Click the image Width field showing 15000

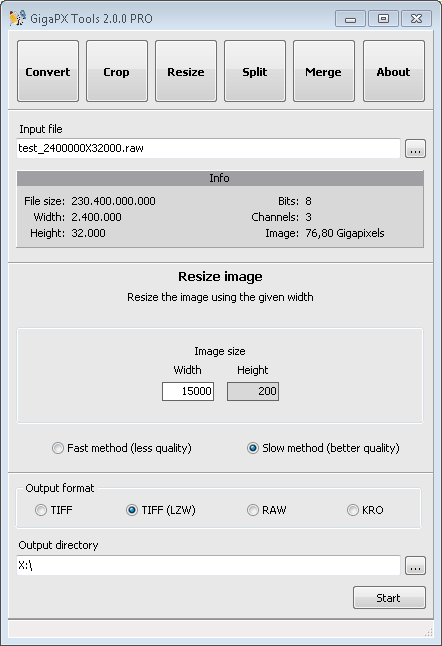pyautogui.click(x=188, y=391)
